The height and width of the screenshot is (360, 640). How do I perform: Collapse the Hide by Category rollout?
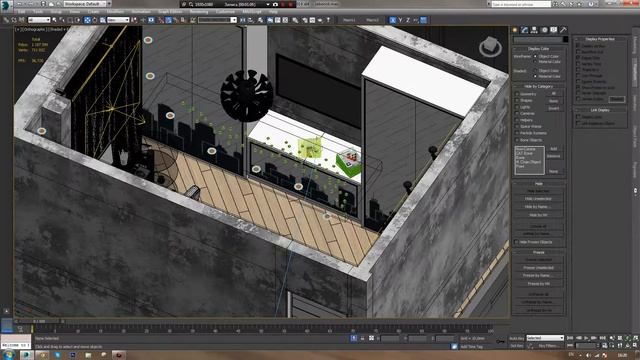point(539,87)
